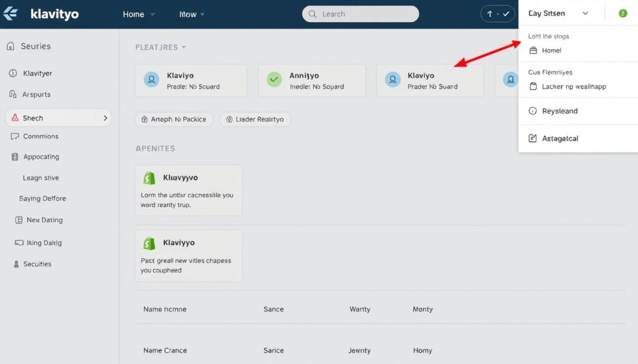Open the Annisyo card
This screenshot has width=638, height=364.
pyautogui.click(x=312, y=80)
